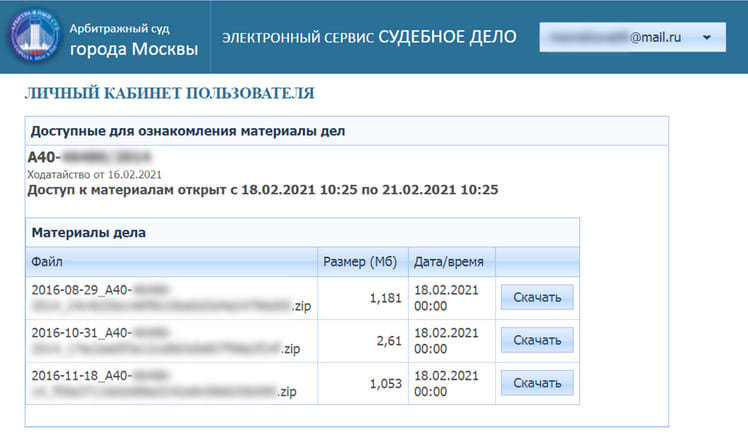Download the 2016-10-31 zip file
The height and width of the screenshot is (434, 748).
537,341
